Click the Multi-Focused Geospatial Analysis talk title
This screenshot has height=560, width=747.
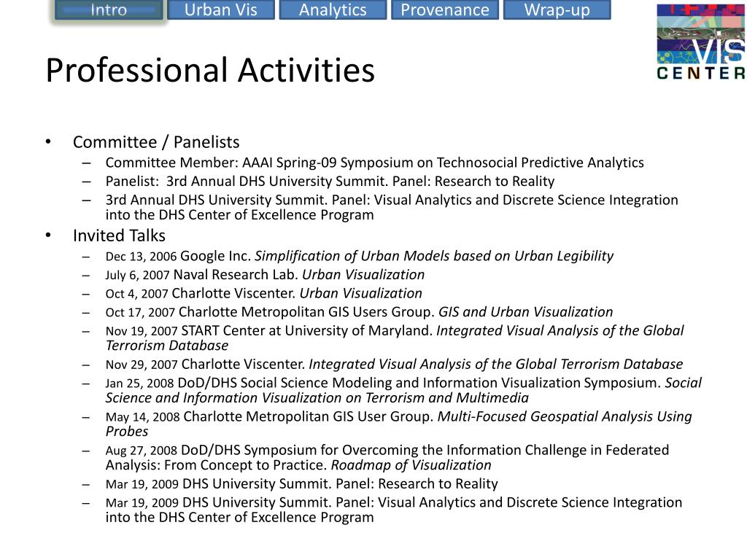[398, 424]
